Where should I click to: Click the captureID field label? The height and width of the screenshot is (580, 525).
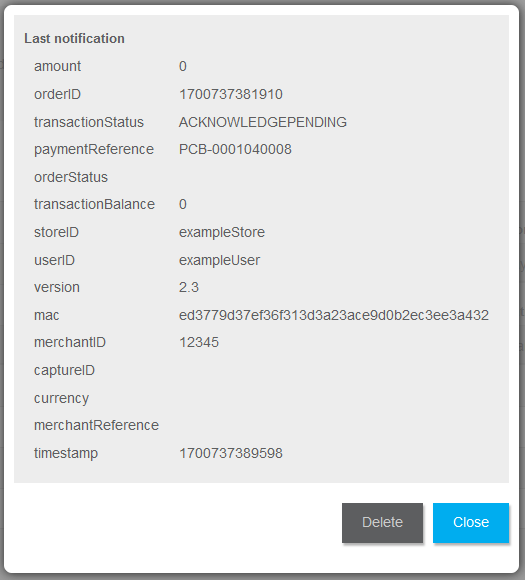[64, 370]
